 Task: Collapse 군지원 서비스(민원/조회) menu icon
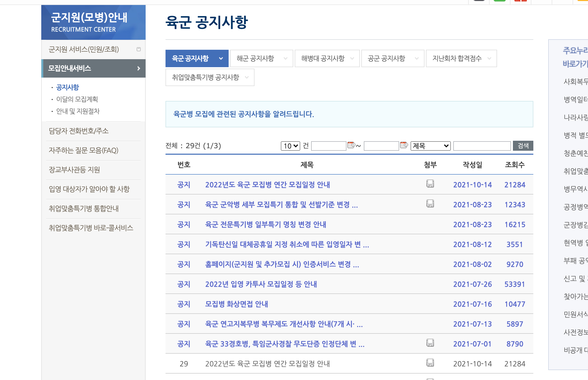coord(139,49)
